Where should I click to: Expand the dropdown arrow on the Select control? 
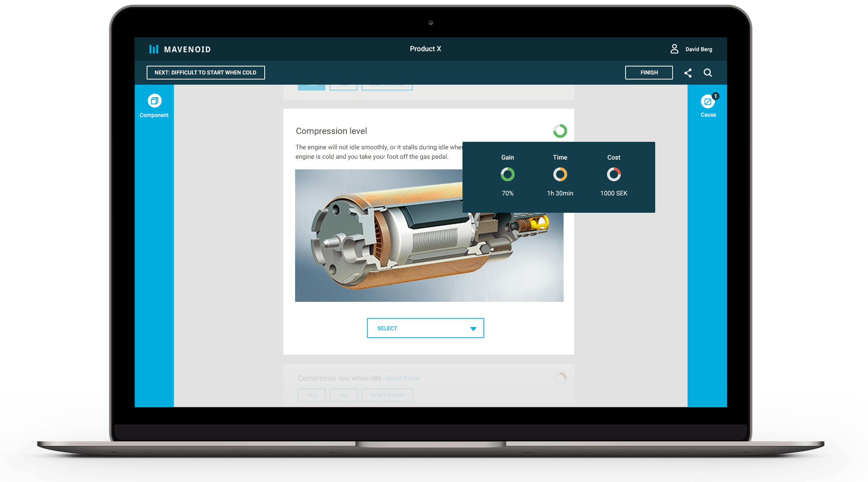click(473, 328)
